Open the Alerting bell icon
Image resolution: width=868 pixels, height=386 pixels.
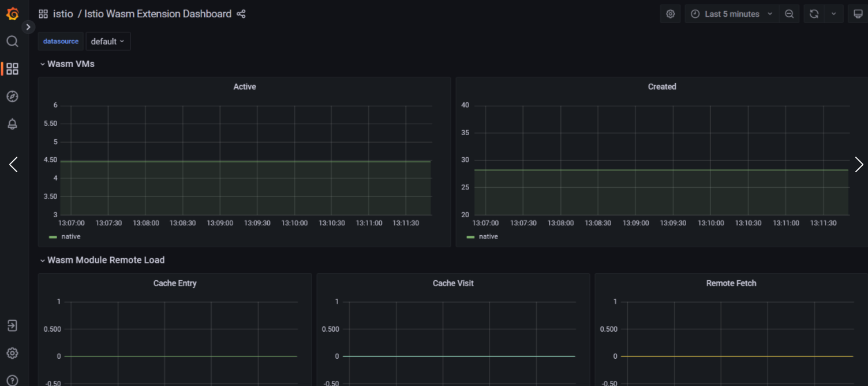(x=12, y=124)
